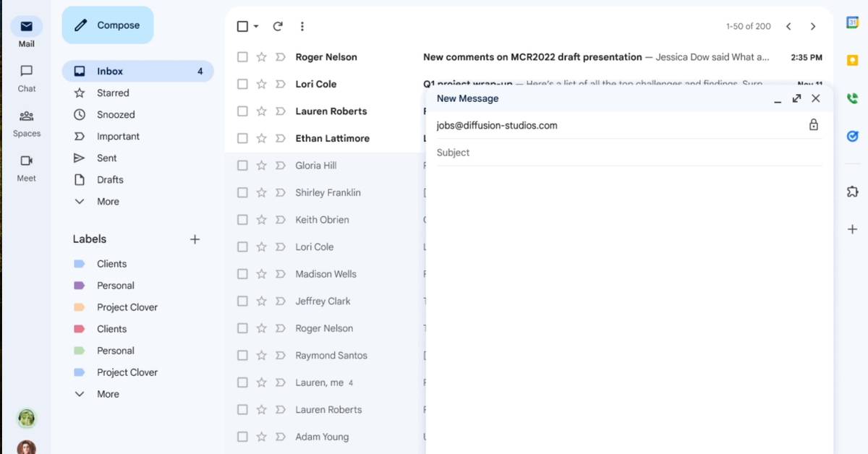Open Google Calendar side panel icon
This screenshot has height=454, width=868.
point(852,22)
